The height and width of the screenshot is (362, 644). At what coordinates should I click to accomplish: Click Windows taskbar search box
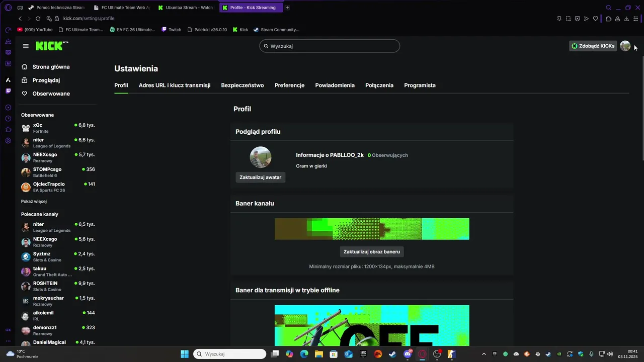(229, 354)
